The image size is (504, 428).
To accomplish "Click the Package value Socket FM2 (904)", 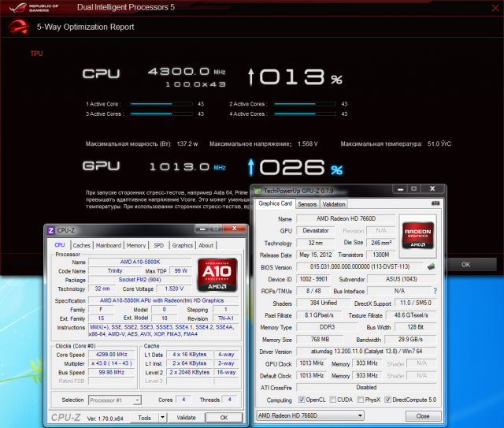I will [x=140, y=280].
